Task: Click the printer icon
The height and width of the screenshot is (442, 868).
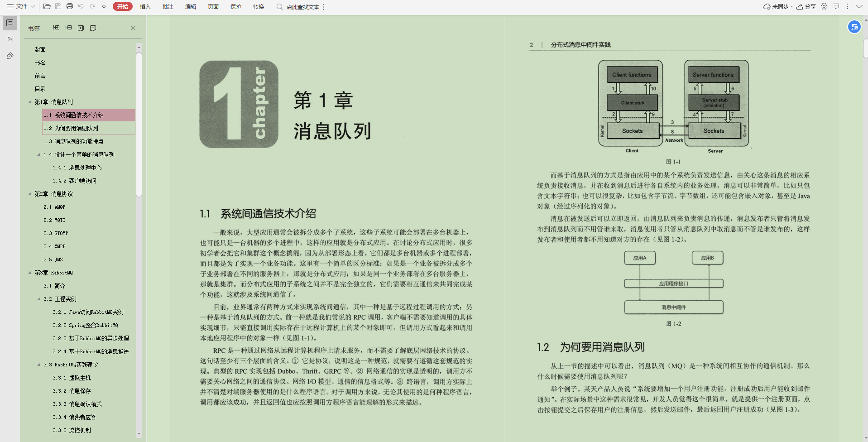Action: pyautogui.click(x=70, y=6)
